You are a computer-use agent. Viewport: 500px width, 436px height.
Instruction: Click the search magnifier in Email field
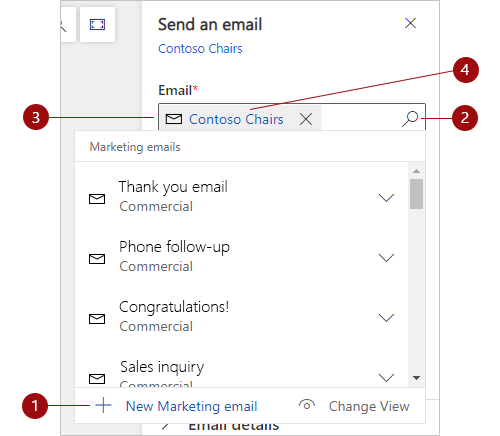tap(410, 119)
